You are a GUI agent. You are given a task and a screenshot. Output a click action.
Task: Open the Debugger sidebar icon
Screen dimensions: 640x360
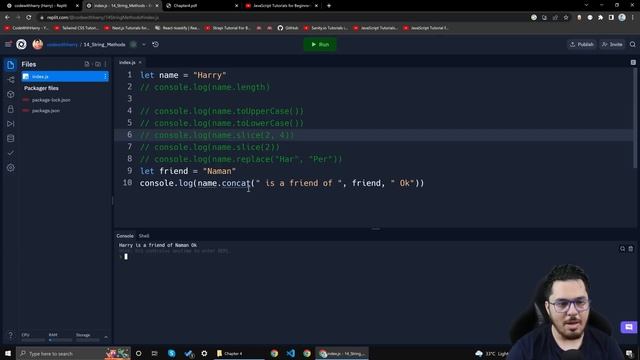point(11,124)
